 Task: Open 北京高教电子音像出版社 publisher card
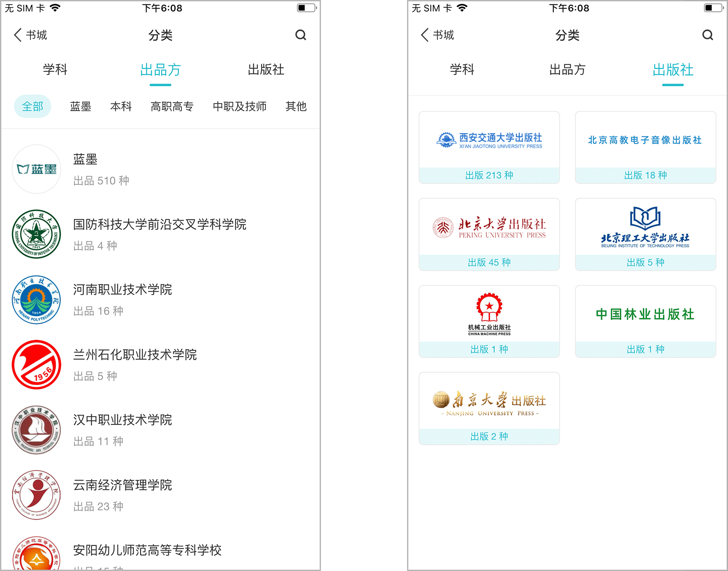click(x=645, y=148)
